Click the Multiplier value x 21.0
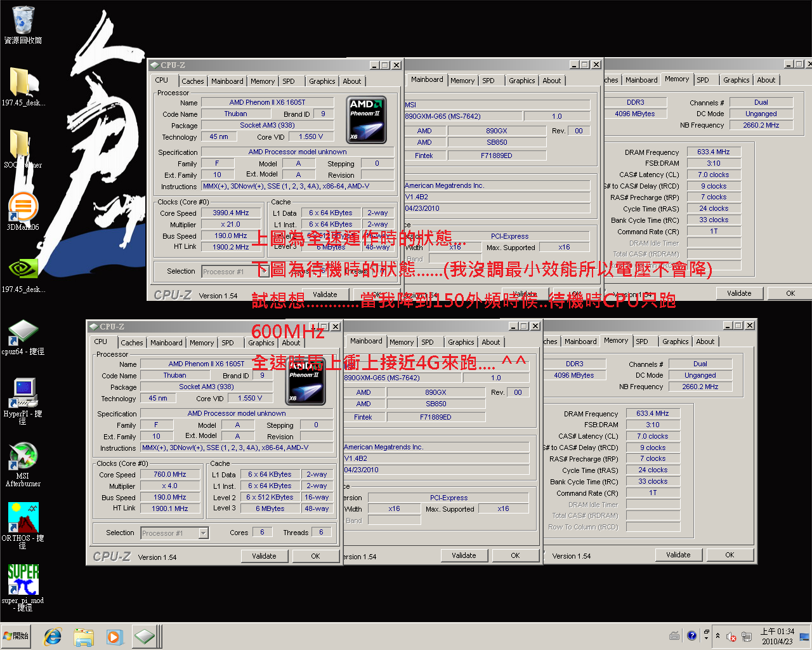This screenshot has width=812, height=650. [231, 225]
